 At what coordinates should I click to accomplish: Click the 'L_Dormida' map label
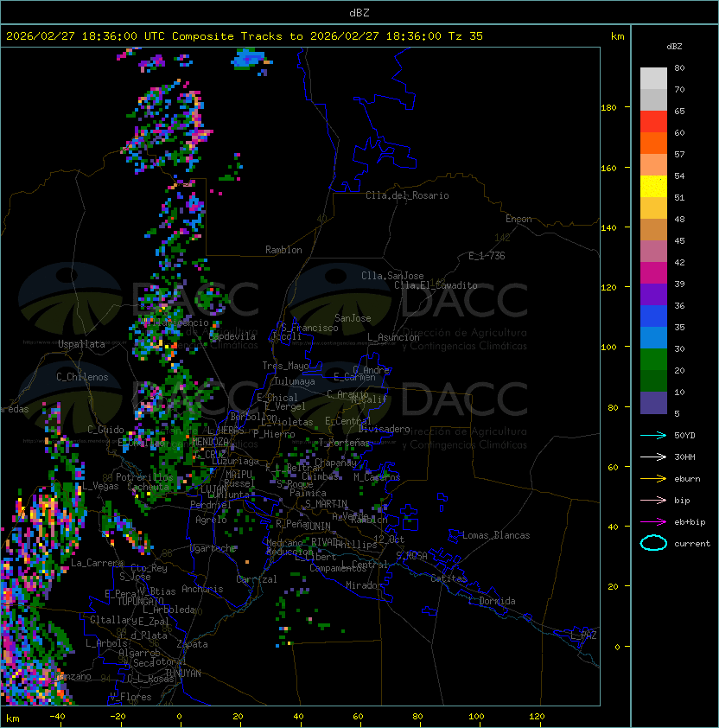(x=492, y=601)
